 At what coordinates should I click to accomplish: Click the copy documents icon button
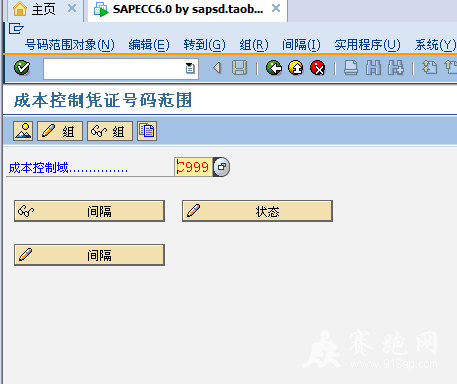pos(147,131)
